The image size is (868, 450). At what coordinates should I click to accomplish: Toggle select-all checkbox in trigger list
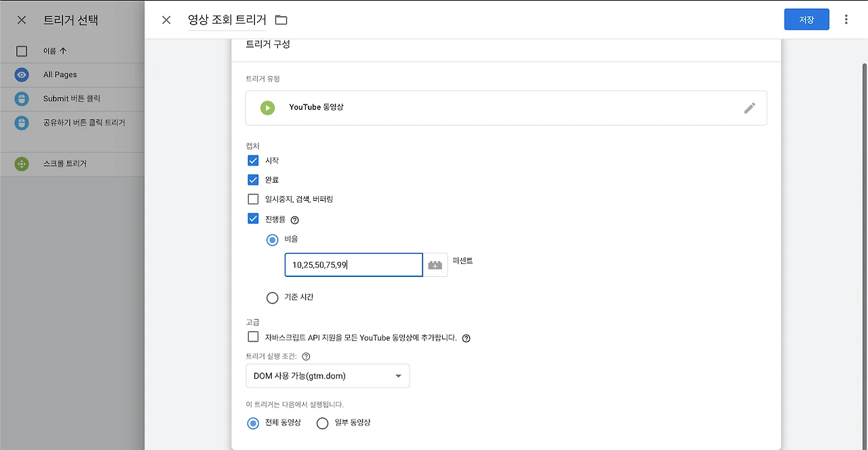[22, 51]
